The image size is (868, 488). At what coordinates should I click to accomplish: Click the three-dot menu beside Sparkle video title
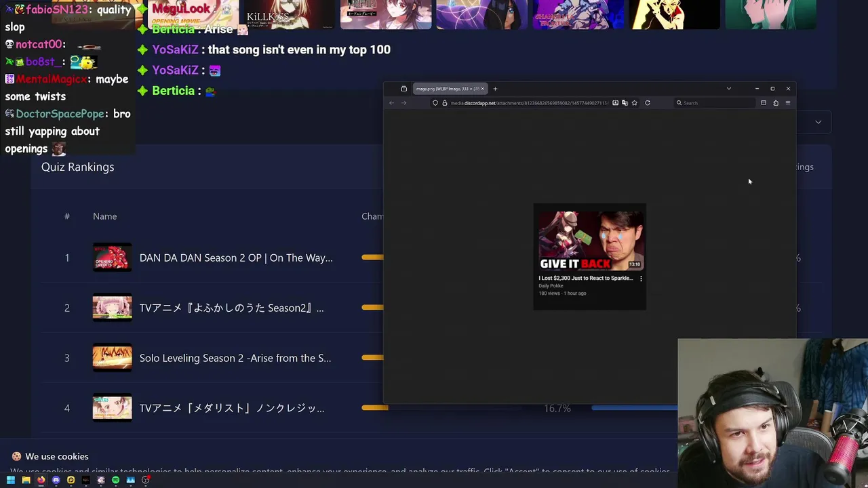(x=641, y=279)
